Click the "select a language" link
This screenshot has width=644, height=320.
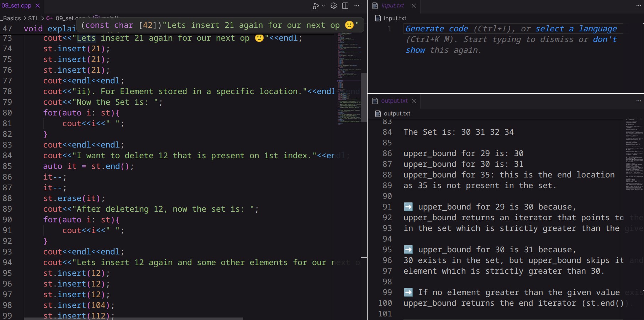click(576, 29)
